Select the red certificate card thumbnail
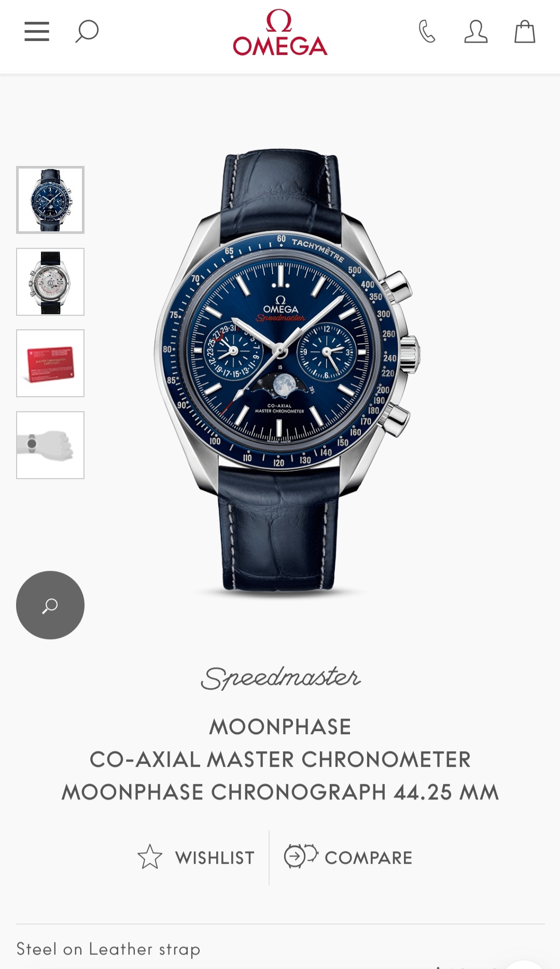Screen dimensions: 560x969 point(50,363)
